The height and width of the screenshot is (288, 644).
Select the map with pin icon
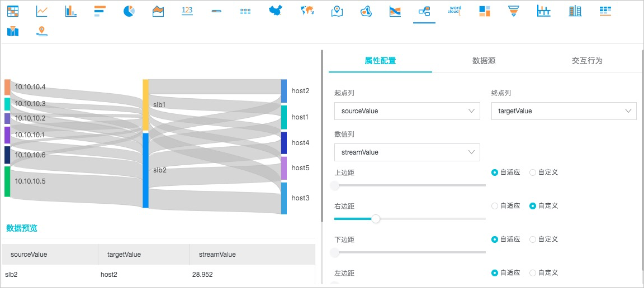(x=337, y=11)
